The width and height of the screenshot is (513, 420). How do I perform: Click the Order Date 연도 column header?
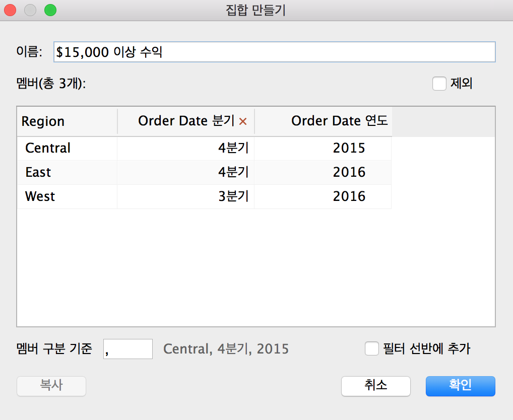click(323, 121)
